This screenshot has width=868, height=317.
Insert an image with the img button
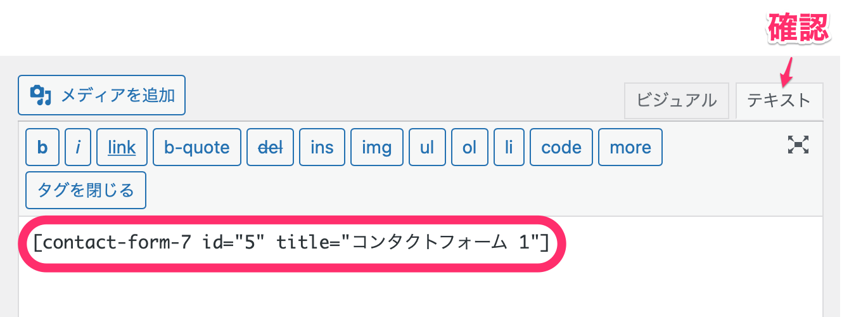tap(376, 148)
